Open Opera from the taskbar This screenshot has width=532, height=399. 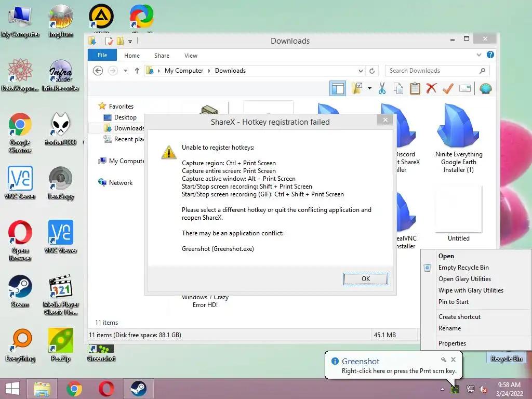(106, 389)
